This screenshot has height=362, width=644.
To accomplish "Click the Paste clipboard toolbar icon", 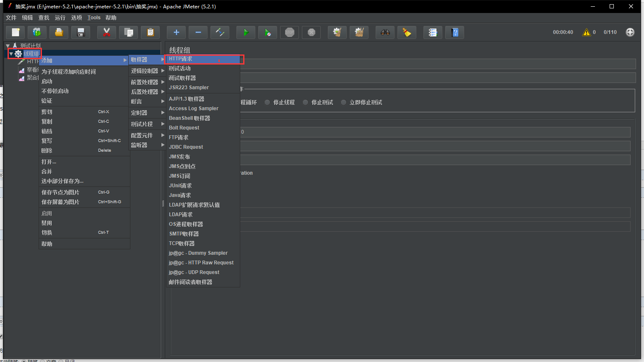I will pos(151,32).
